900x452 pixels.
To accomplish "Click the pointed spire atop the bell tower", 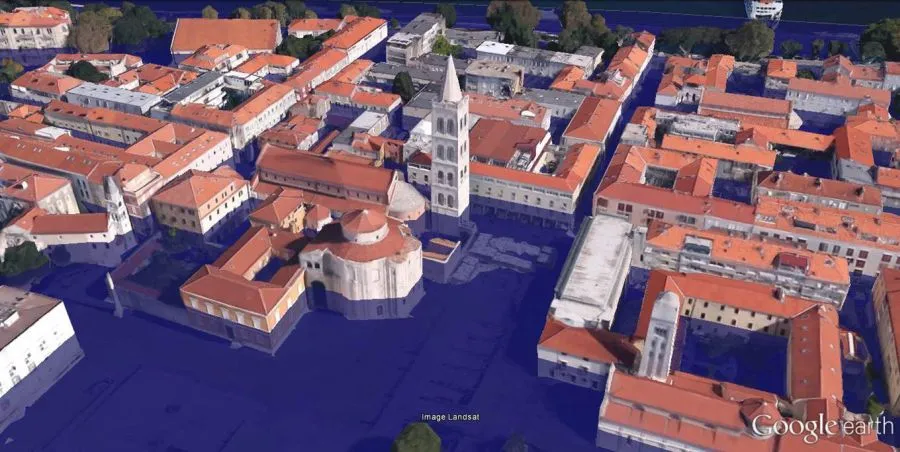I will click(451, 80).
